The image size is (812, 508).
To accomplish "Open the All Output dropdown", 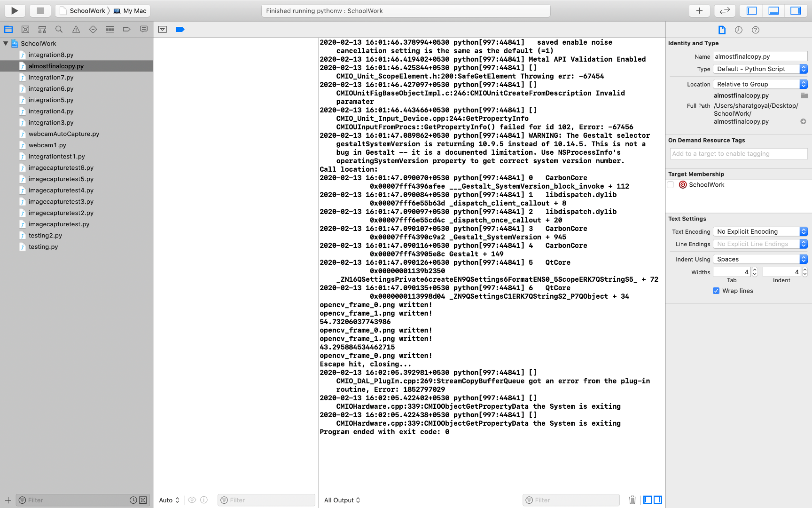I will pyautogui.click(x=342, y=500).
